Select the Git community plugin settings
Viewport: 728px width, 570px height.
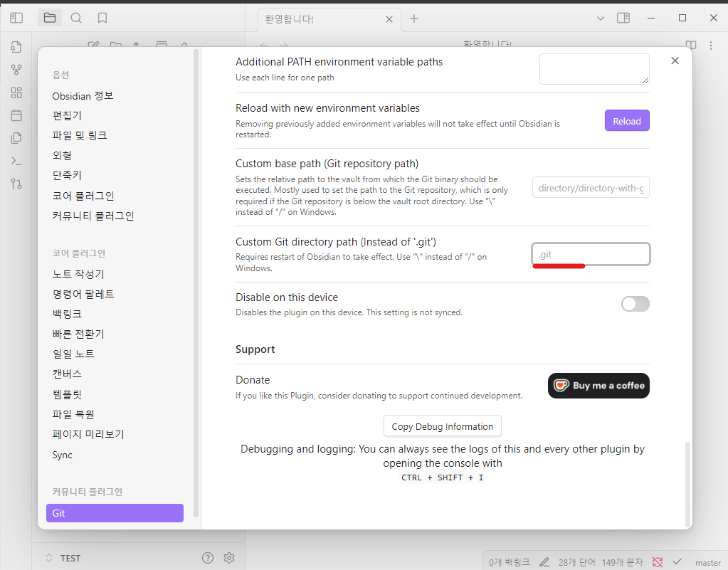coord(115,513)
